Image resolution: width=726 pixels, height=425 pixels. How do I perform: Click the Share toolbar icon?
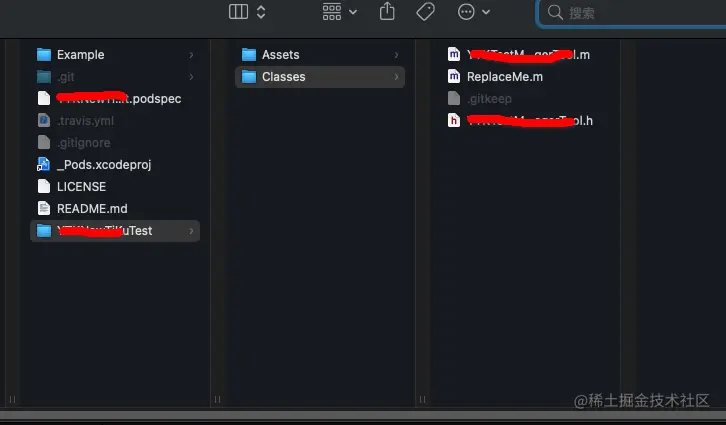coord(387,11)
